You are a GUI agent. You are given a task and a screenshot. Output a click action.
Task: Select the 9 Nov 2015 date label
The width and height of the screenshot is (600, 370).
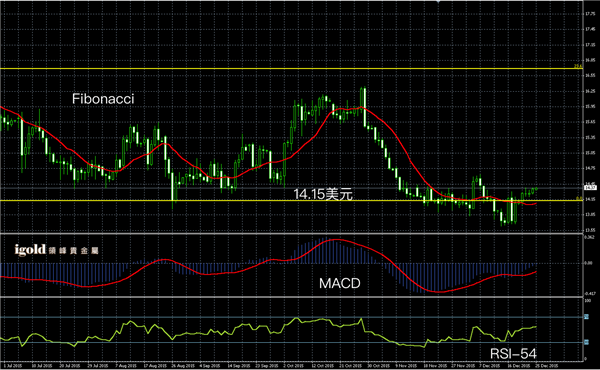[405, 366]
